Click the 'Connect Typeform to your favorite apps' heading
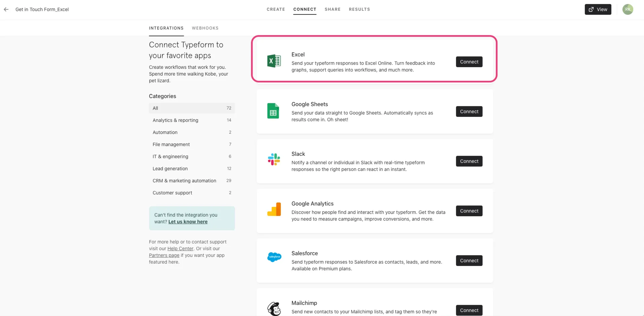The height and width of the screenshot is (316, 644). [186, 50]
